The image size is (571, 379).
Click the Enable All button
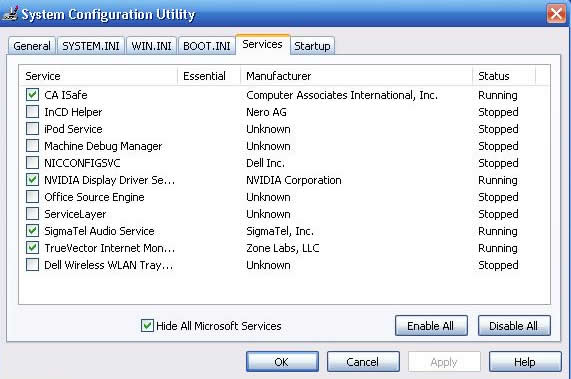431,325
